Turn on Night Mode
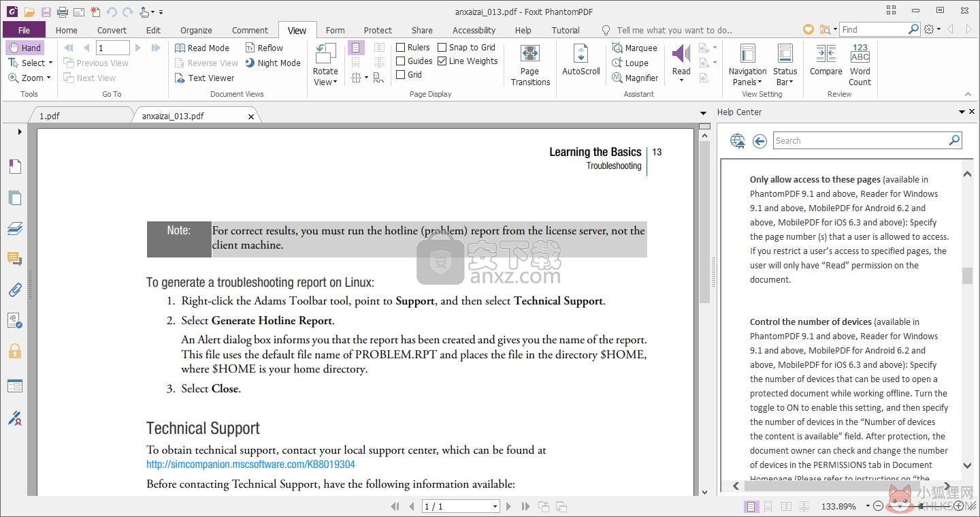Image resolution: width=980 pixels, height=517 pixels. pyautogui.click(x=272, y=63)
